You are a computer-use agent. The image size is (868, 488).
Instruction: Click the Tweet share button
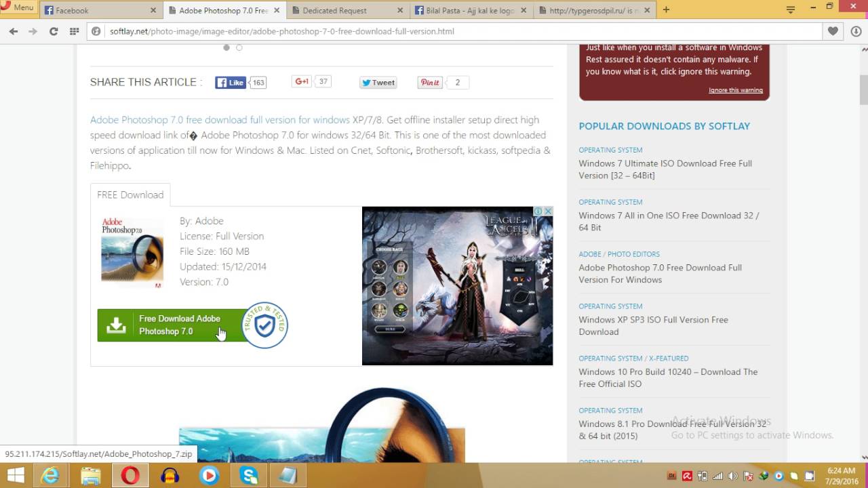(x=378, y=83)
